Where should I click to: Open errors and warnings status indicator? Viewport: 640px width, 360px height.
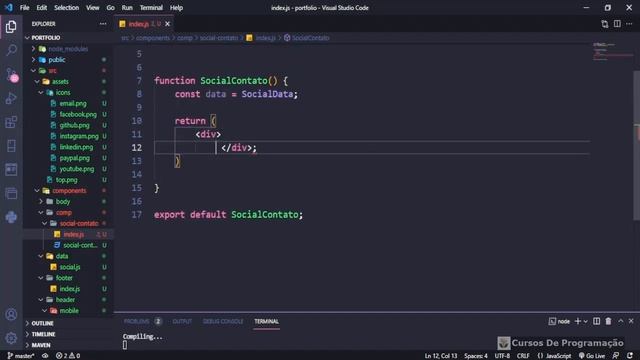pyautogui.click(x=68, y=356)
